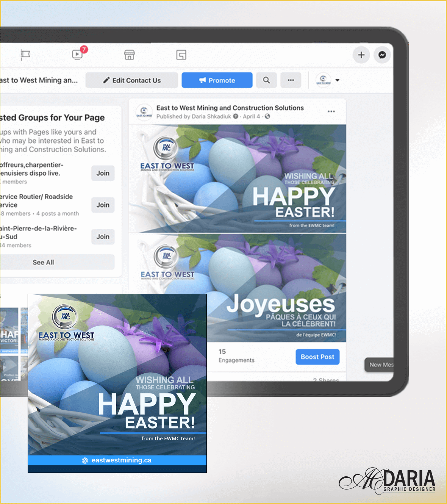
Task: Join the Saint-Pierre-de-la-Rivière-du-Sud group
Action: coord(103,237)
